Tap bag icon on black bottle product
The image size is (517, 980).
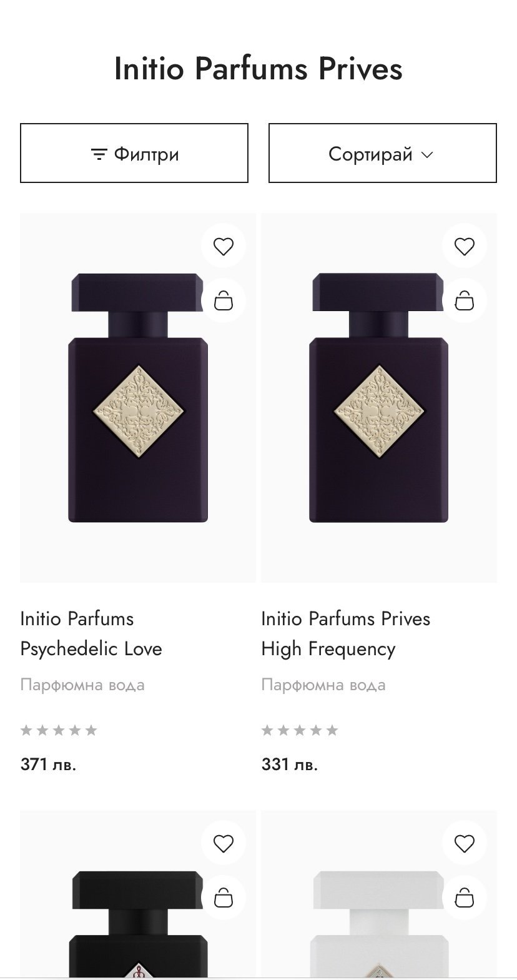223,898
